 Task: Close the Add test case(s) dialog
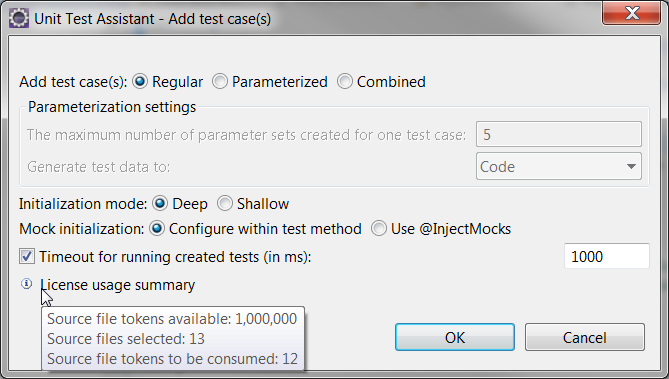[x=631, y=13]
